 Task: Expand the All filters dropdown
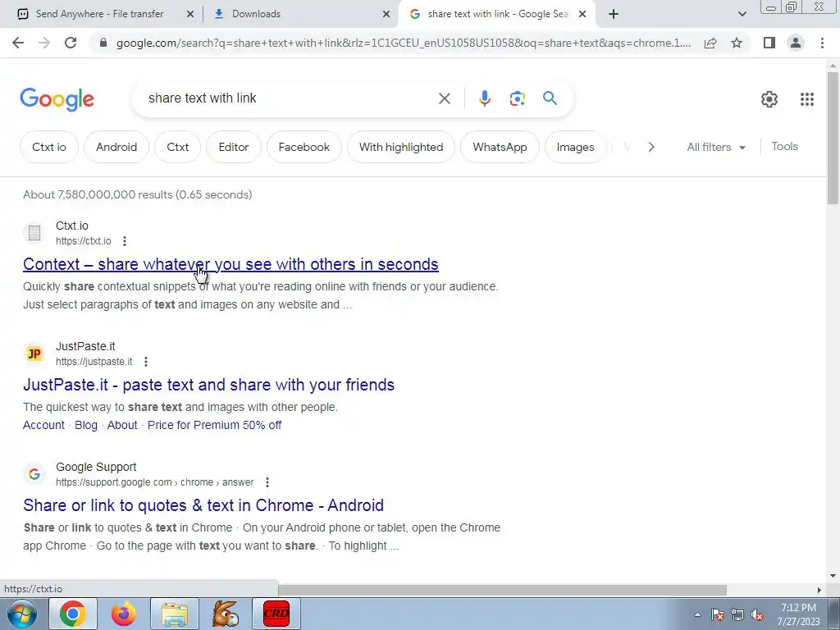715,148
